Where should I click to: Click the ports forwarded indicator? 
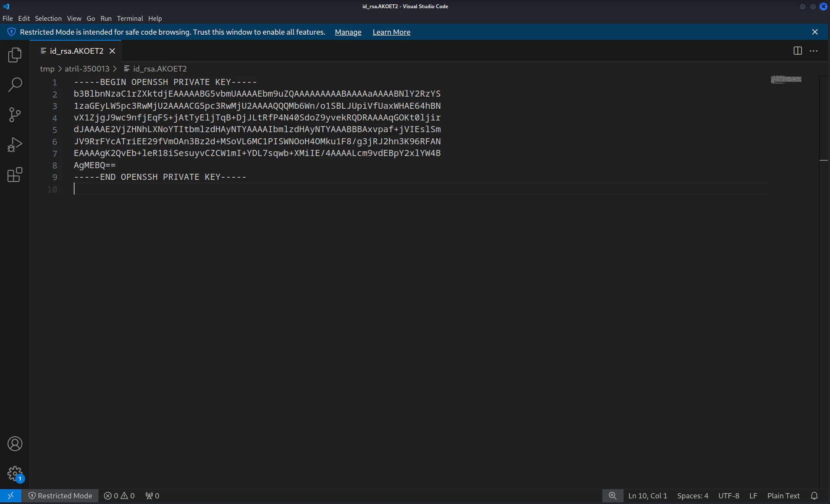[x=152, y=496]
